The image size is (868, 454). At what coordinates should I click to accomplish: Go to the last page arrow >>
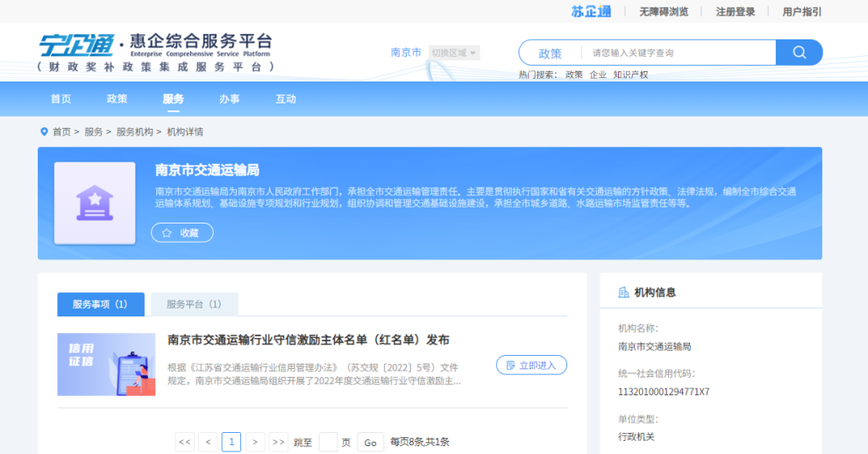(x=278, y=443)
